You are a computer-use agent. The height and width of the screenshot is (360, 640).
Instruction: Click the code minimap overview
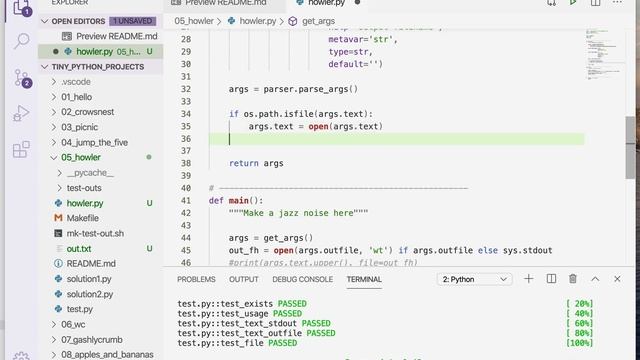[604, 54]
